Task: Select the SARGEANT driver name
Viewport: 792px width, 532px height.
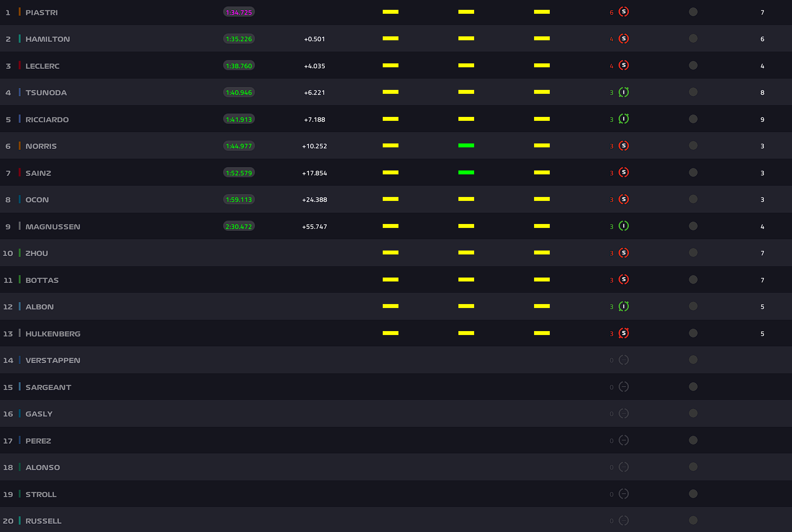Action: click(x=49, y=387)
